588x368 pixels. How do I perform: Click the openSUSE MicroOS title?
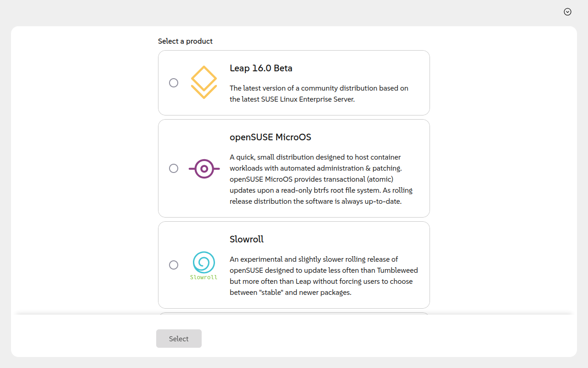(270, 137)
